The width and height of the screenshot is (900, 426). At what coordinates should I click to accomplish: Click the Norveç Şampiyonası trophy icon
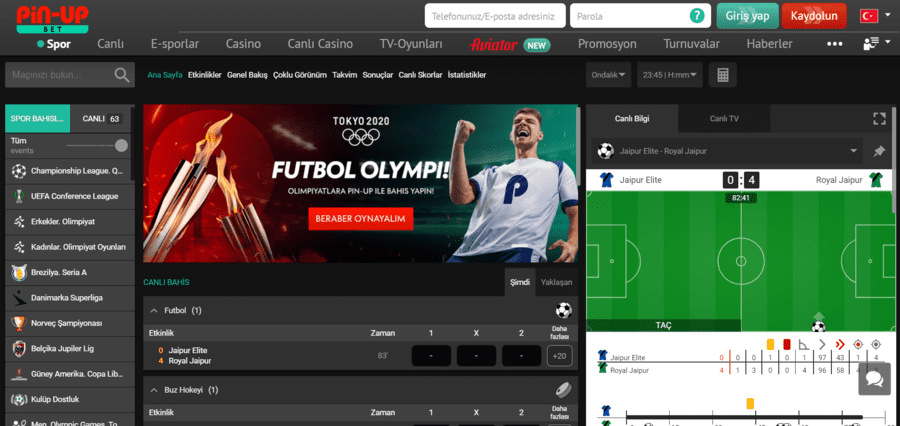tap(19, 323)
